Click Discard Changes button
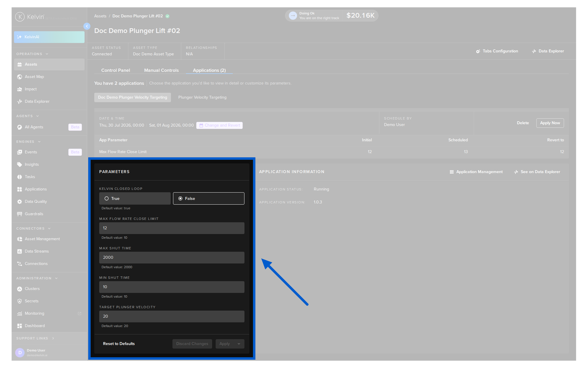Viewport: 588px width, 368px height. click(x=192, y=344)
